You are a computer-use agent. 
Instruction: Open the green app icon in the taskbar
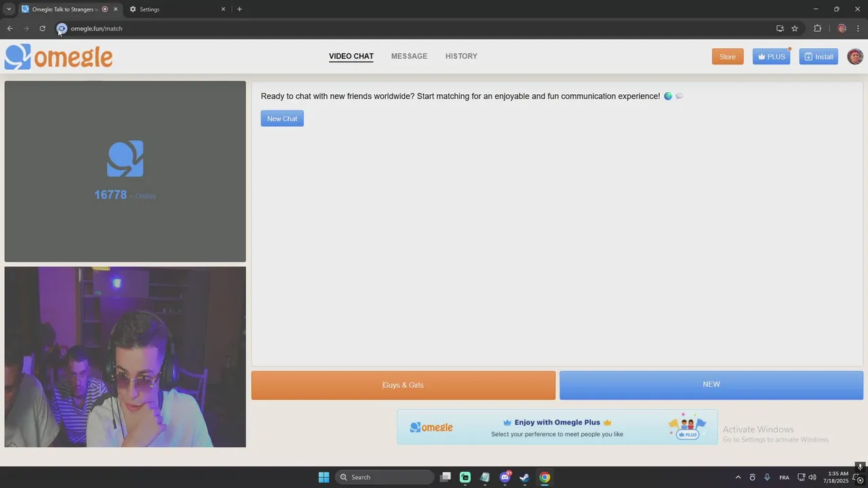coord(465,477)
